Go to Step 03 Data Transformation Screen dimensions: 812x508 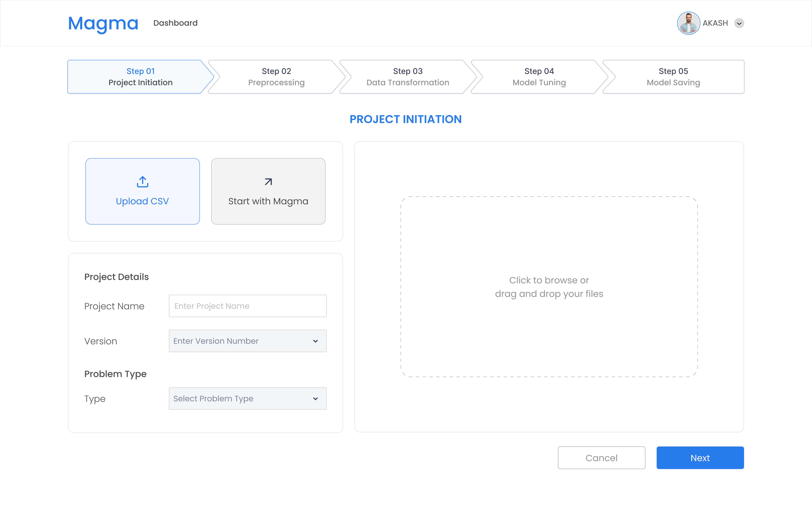tap(408, 77)
